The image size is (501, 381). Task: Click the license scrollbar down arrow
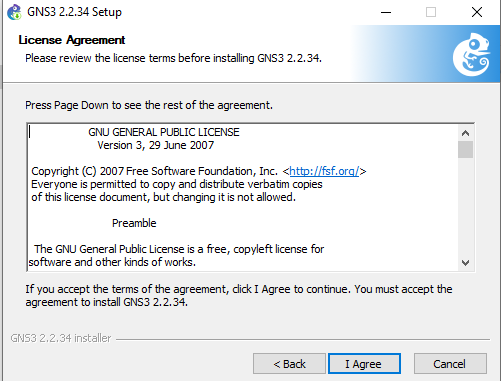(x=465, y=263)
